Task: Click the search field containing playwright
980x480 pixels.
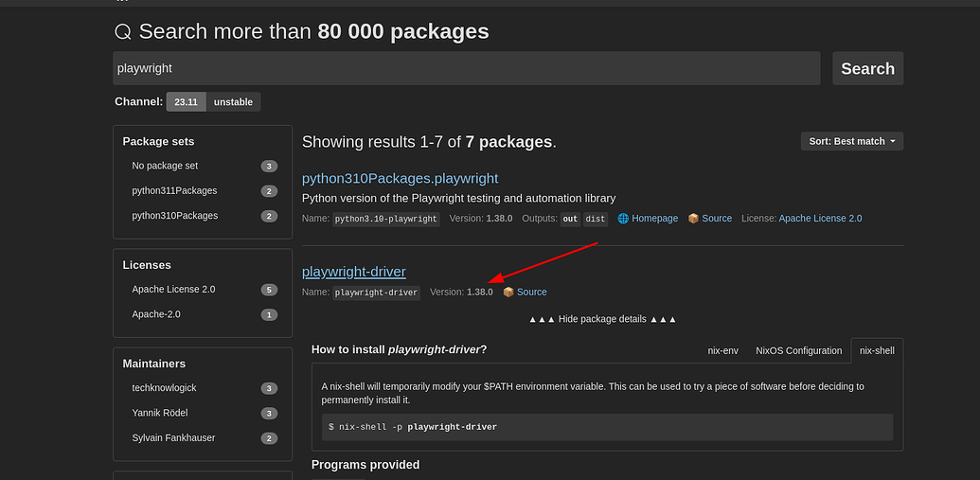Action: click(466, 68)
